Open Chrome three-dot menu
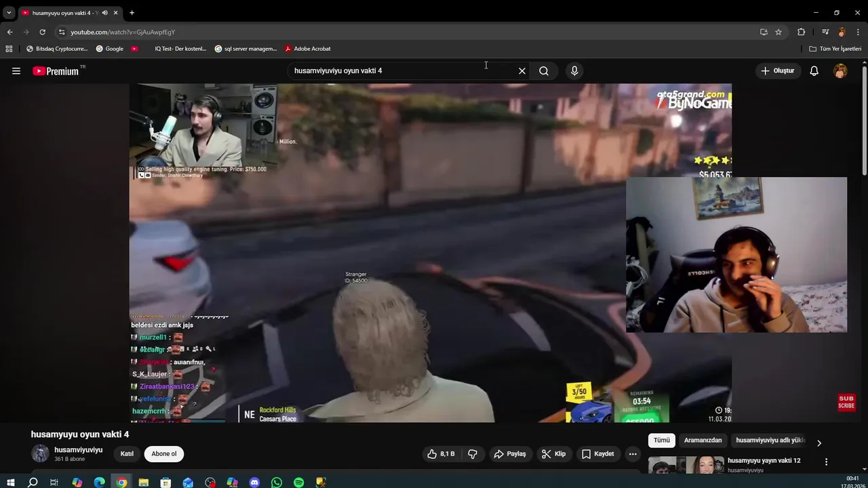Screen dimensions: 868x488 (x=858, y=32)
